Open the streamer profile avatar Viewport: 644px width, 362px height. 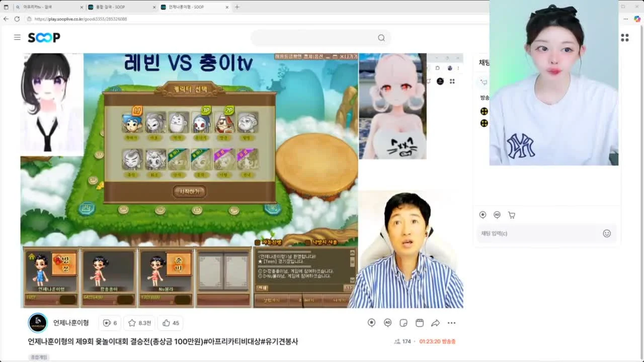[x=38, y=323]
